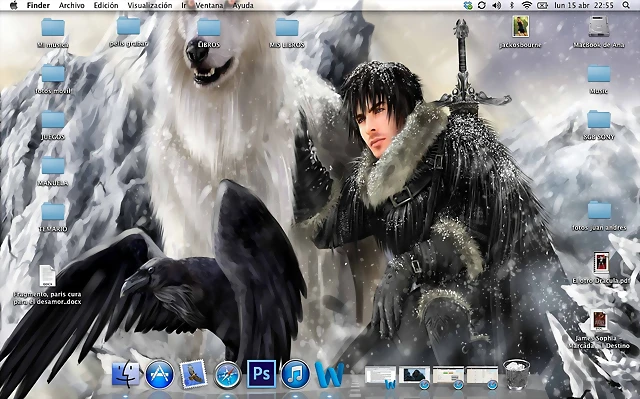Launch iTunes from the Dock
The height and width of the screenshot is (399, 640).
295,374
